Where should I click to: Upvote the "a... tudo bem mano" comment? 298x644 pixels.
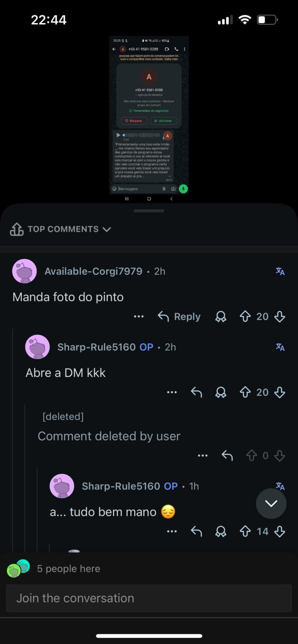pos(245,531)
